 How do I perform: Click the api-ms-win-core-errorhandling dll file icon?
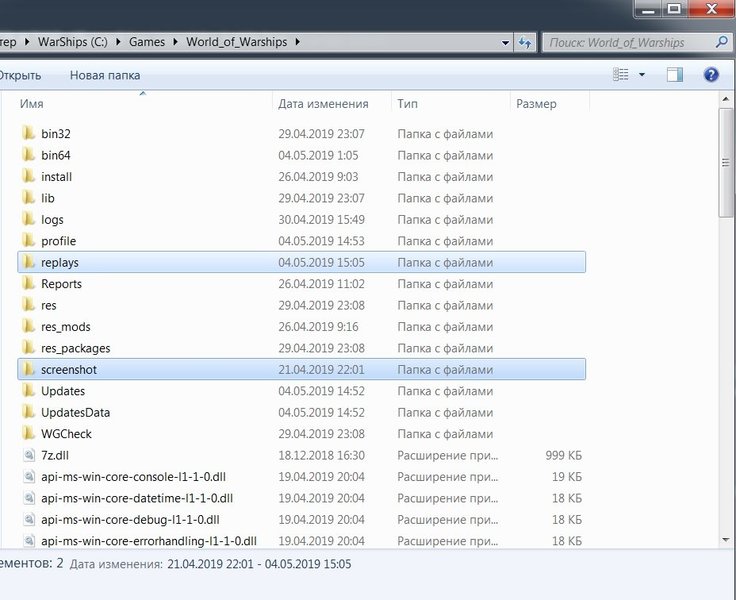point(29,541)
